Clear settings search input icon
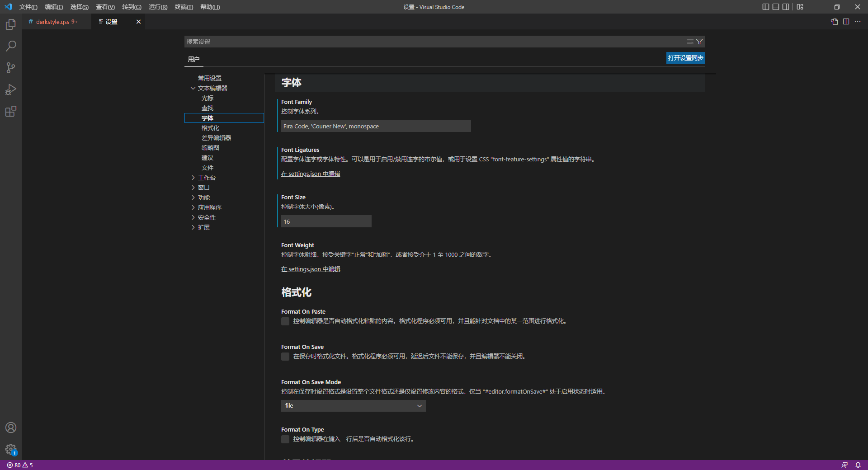This screenshot has width=868, height=470. click(x=690, y=42)
